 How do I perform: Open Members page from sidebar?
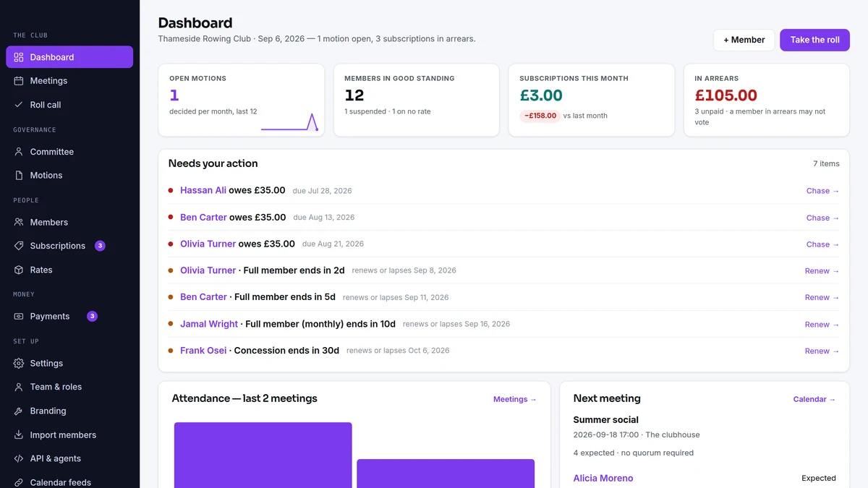(x=69, y=223)
